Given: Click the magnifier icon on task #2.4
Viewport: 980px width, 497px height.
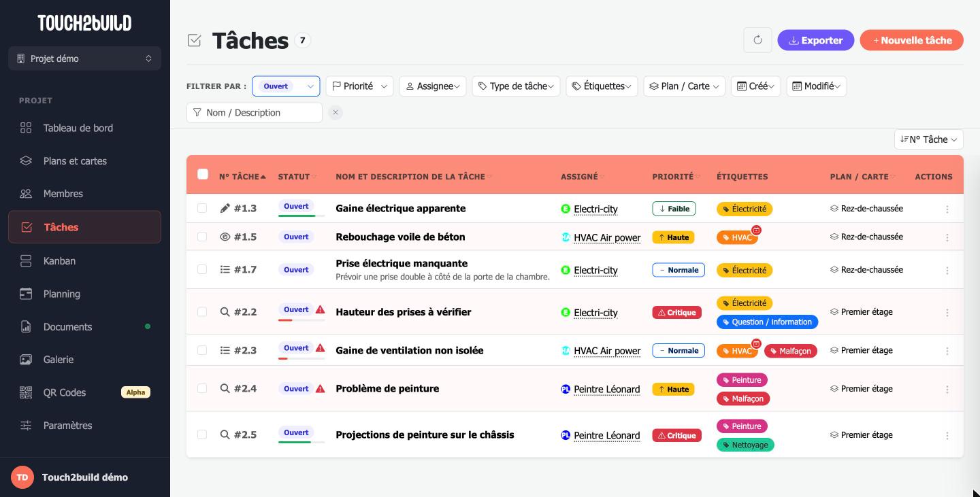Looking at the screenshot, I should tap(225, 388).
